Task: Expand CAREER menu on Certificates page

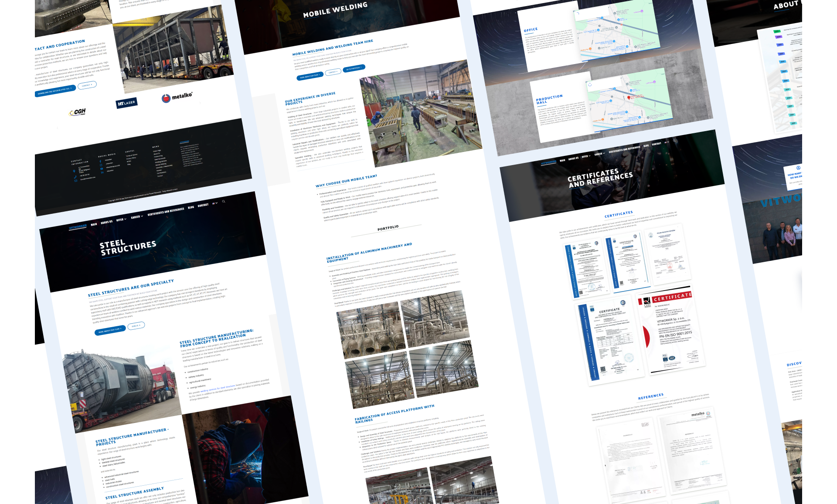Action: pos(600,154)
